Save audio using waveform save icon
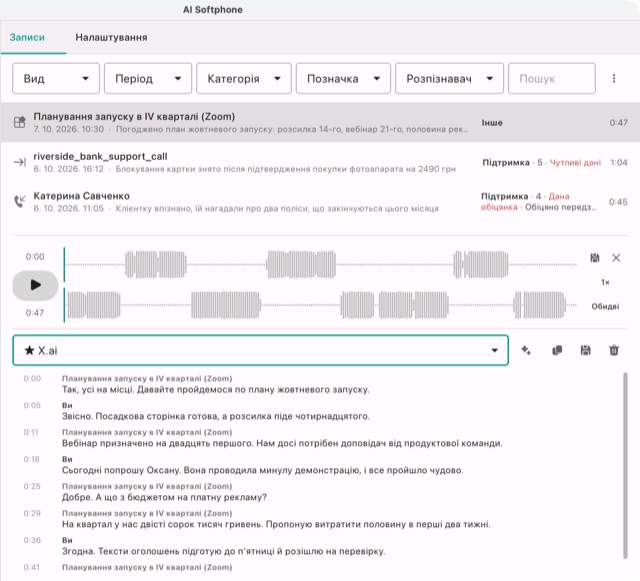The height and width of the screenshot is (581, 640). (x=595, y=258)
